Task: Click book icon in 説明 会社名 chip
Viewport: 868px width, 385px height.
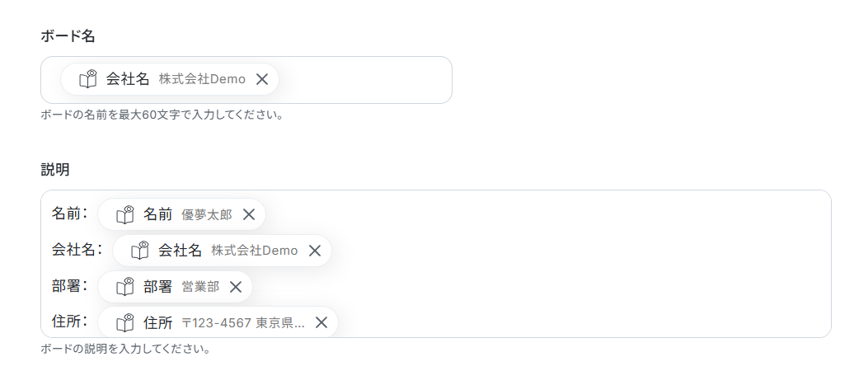Action: [x=140, y=251]
